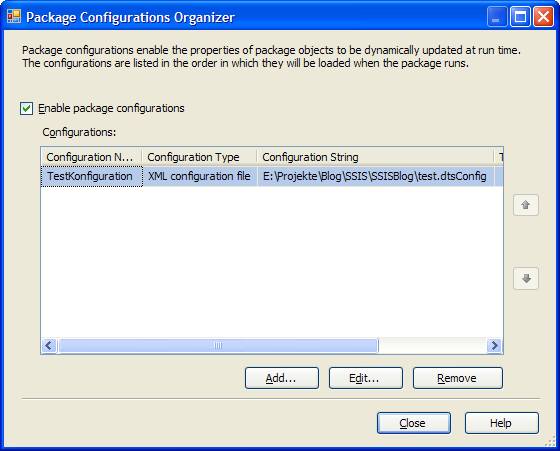Click the test.dtsConfig configuration string cell
Screen dimensions: 560x451
tap(375, 176)
